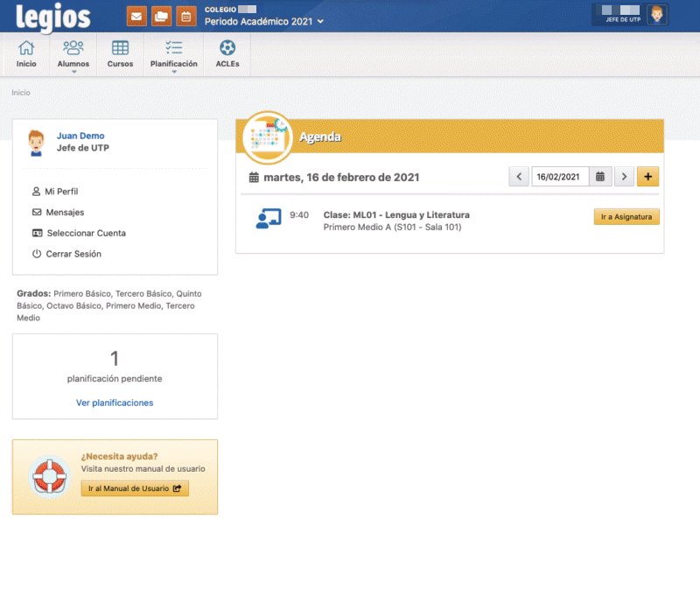
Task: Click the life preserver help icon
Action: point(48,475)
